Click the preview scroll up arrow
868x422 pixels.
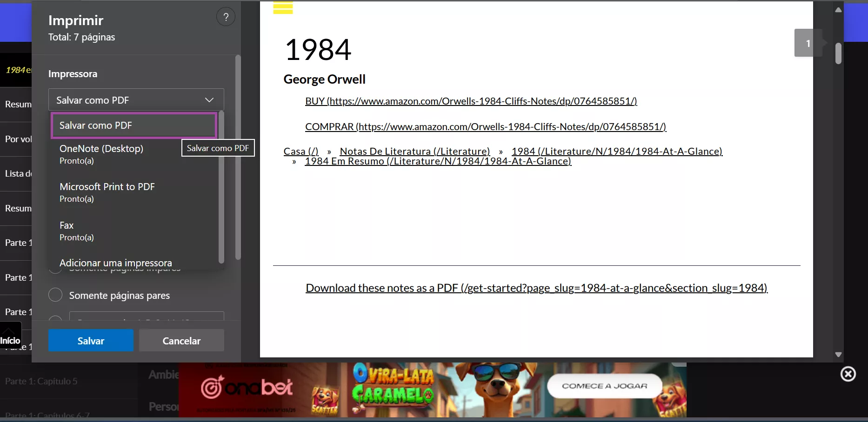pyautogui.click(x=838, y=10)
